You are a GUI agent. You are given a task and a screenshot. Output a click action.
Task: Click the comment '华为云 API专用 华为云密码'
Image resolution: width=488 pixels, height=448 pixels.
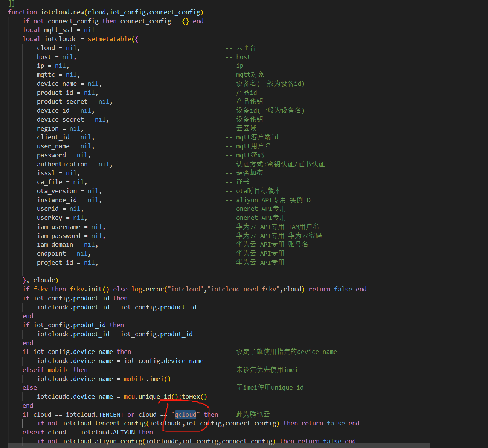(279, 236)
